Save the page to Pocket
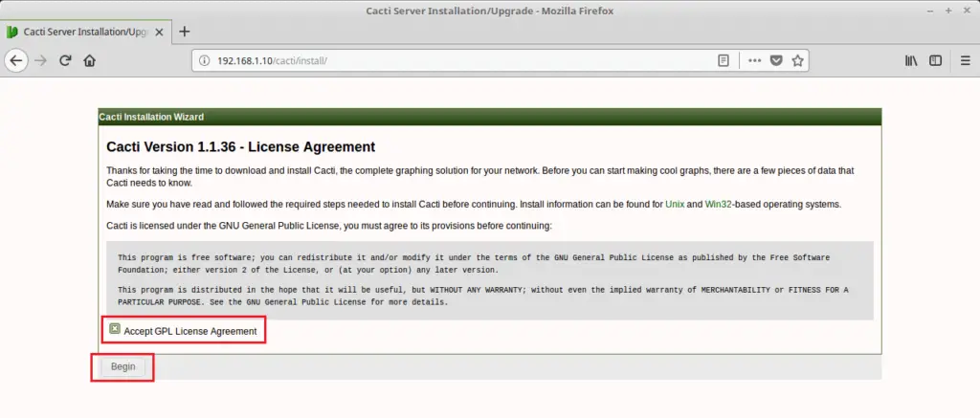The image size is (980, 418). (776, 60)
